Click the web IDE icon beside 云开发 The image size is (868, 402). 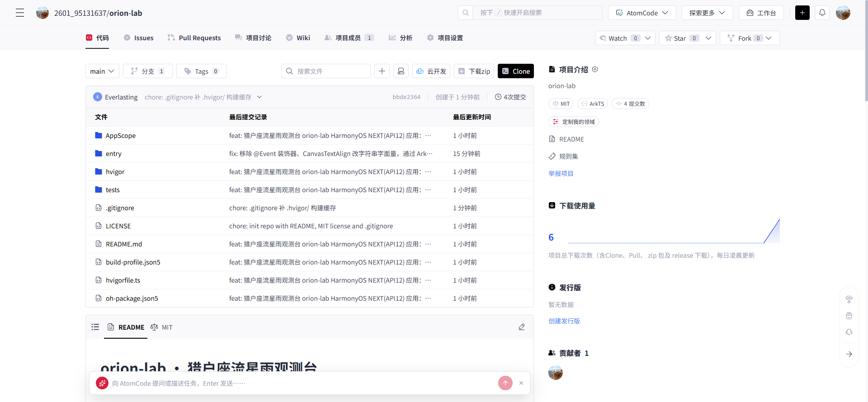tap(401, 71)
